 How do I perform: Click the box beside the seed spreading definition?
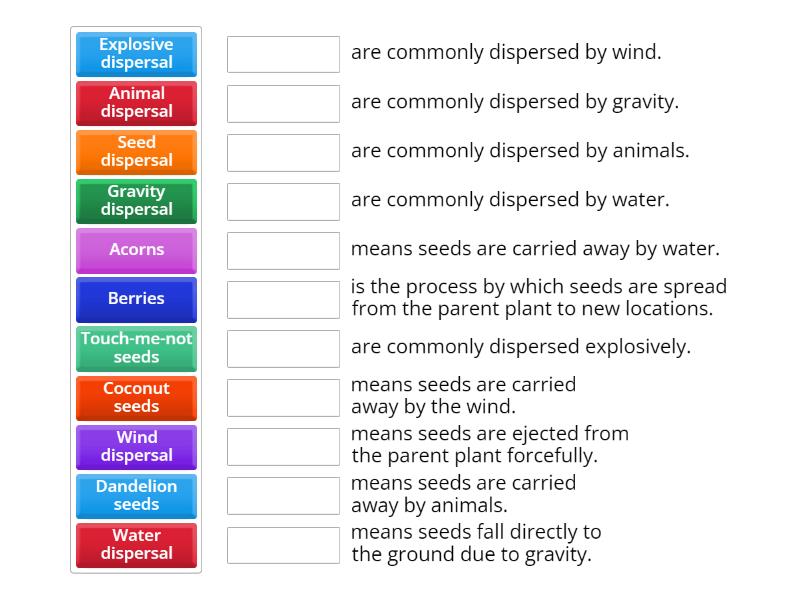[283, 299]
